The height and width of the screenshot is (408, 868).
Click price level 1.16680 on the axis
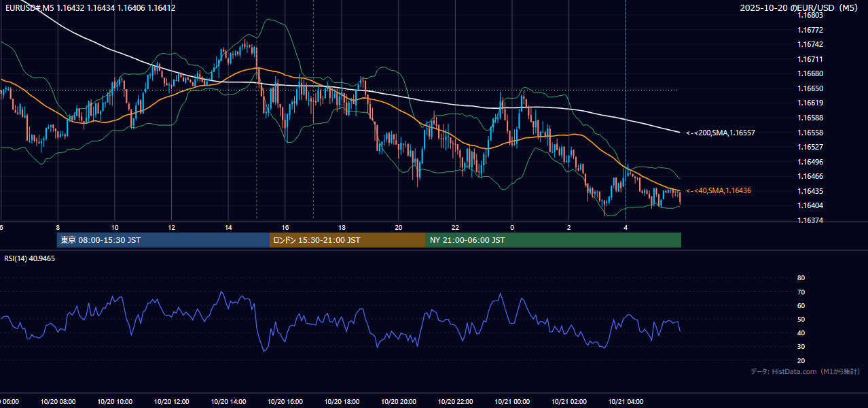click(x=810, y=73)
